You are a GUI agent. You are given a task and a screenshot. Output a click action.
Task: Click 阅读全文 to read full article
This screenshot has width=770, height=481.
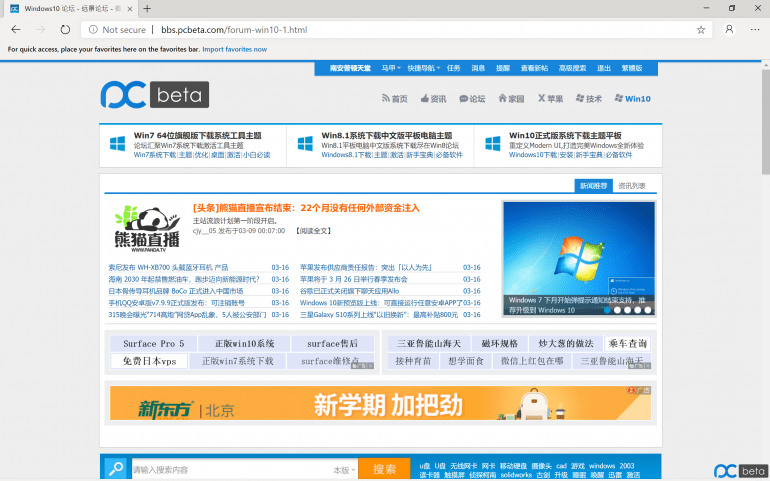click(313, 230)
